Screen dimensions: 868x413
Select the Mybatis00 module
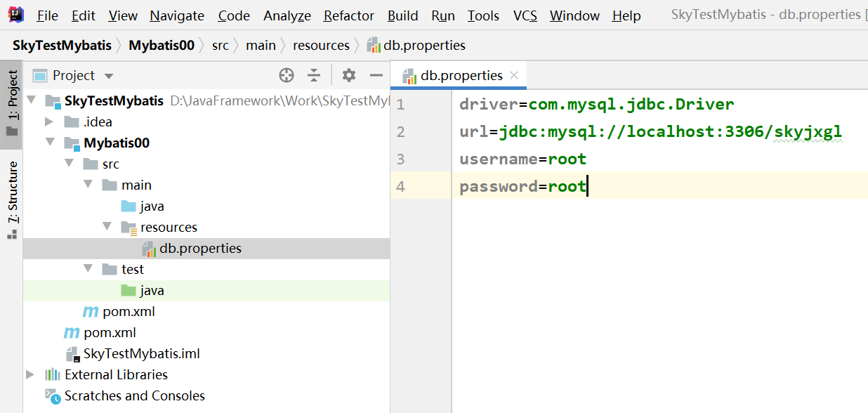tap(117, 143)
